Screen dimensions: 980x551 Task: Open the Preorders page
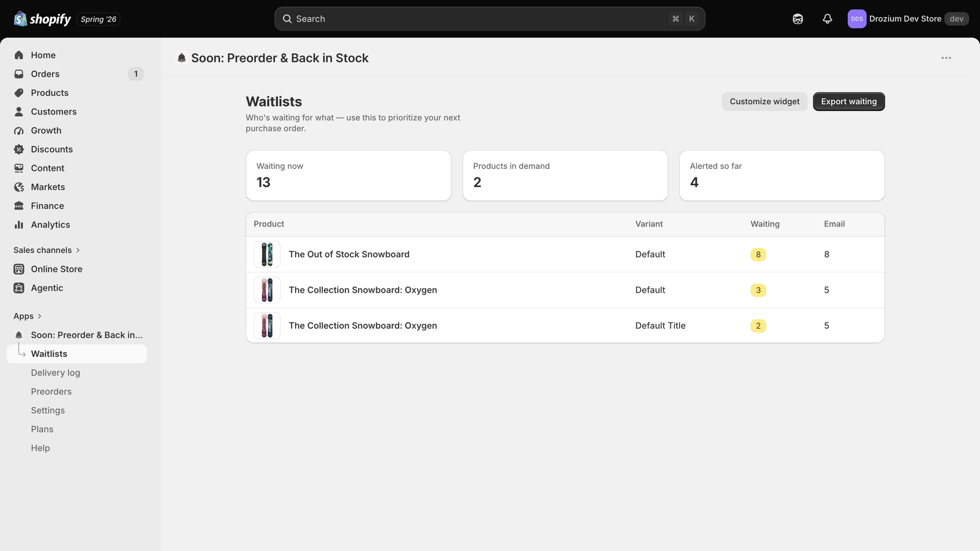pos(77,392)
